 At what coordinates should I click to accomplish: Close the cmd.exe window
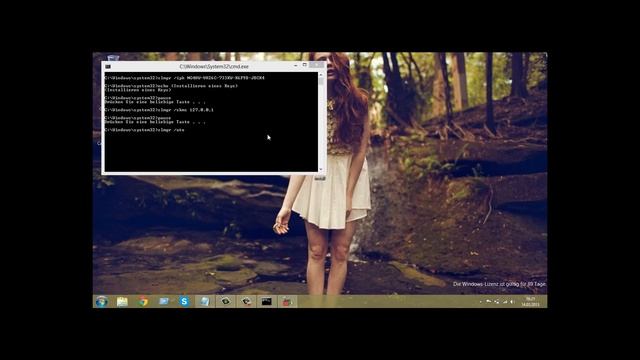[x=317, y=65]
